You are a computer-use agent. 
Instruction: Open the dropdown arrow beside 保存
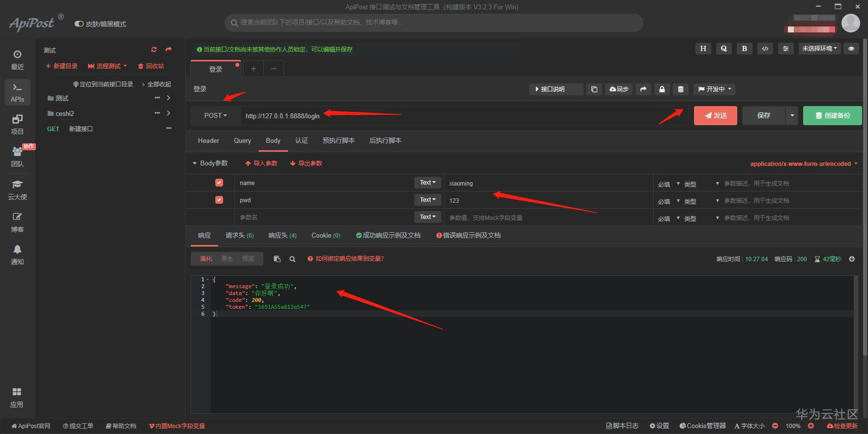click(792, 115)
